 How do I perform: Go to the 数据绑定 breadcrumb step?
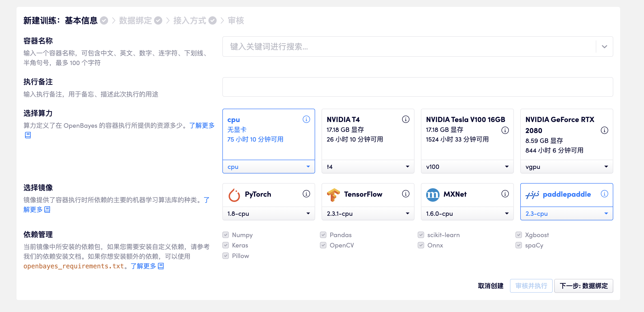coord(135,20)
